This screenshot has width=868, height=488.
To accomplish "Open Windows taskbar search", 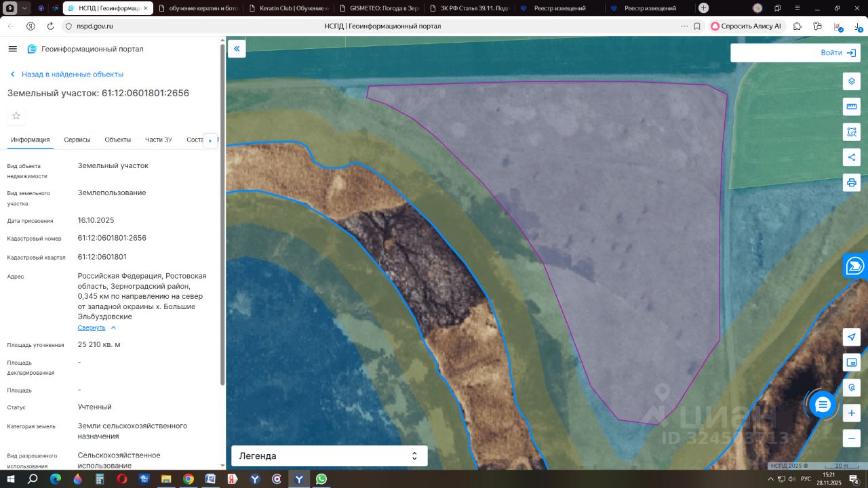I will 33,479.
